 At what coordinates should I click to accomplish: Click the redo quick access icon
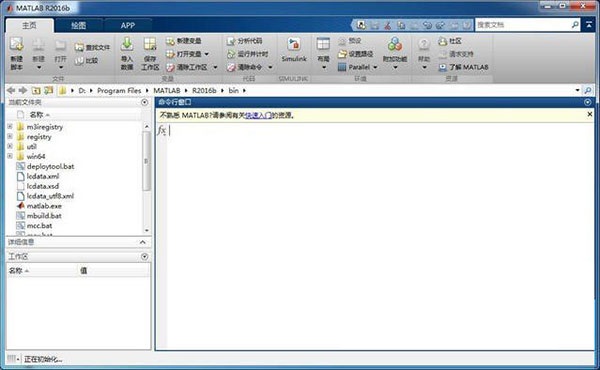click(x=440, y=25)
